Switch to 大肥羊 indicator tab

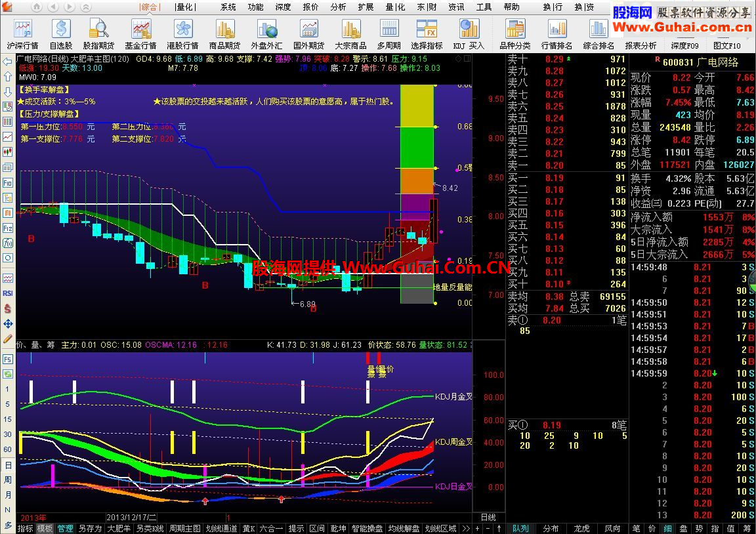pos(119,529)
